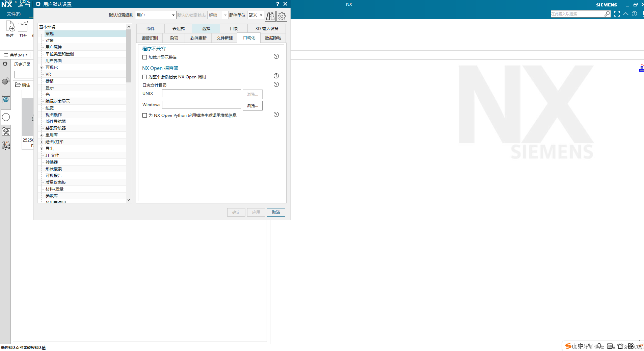Toggle full screen mode icon
The image size is (644, 351).
617,14
